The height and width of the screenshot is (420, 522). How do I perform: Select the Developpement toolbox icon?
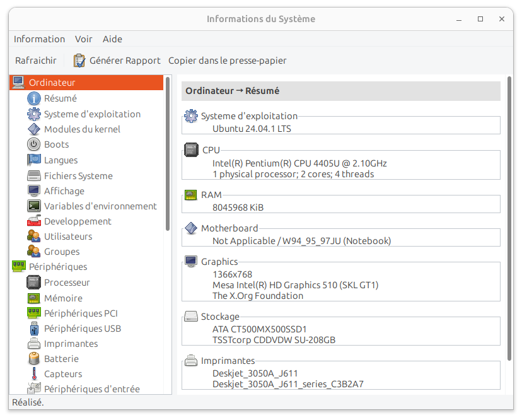pyautogui.click(x=34, y=221)
